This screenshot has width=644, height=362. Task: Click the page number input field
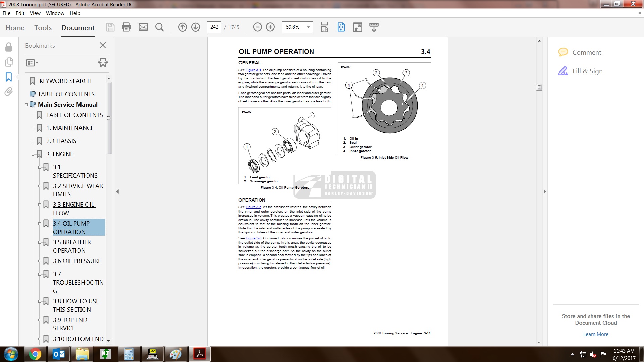click(x=214, y=27)
